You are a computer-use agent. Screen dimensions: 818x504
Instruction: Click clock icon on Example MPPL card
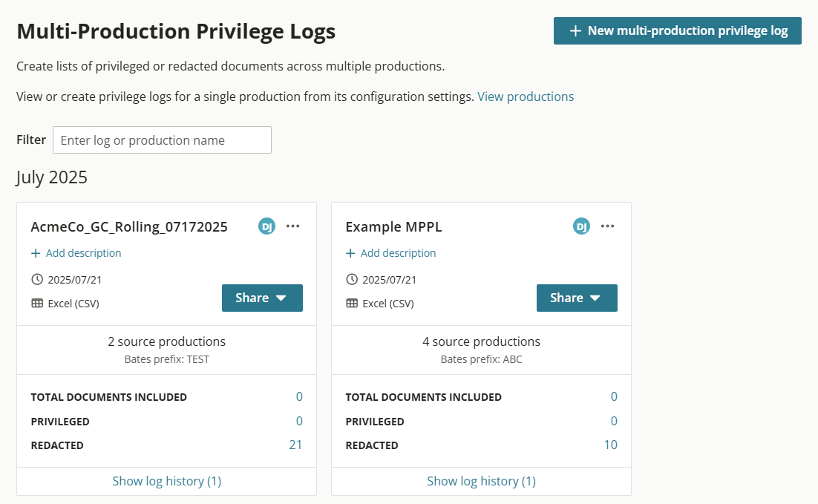click(352, 280)
